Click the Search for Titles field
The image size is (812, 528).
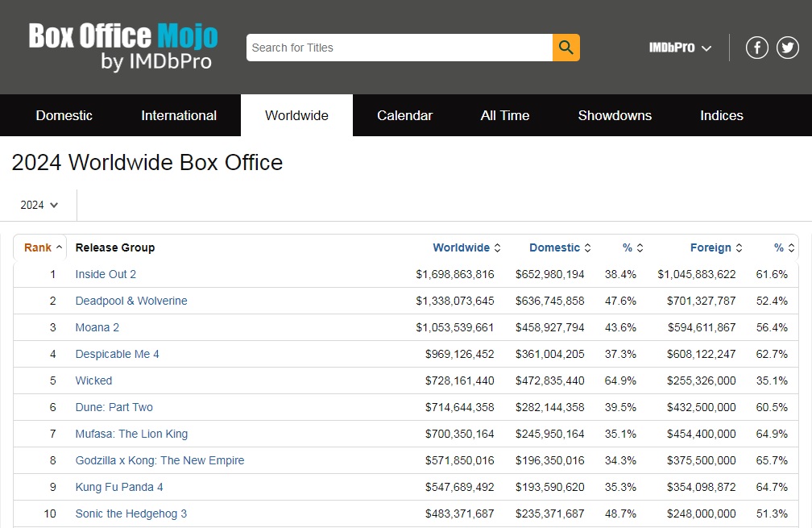pos(400,48)
